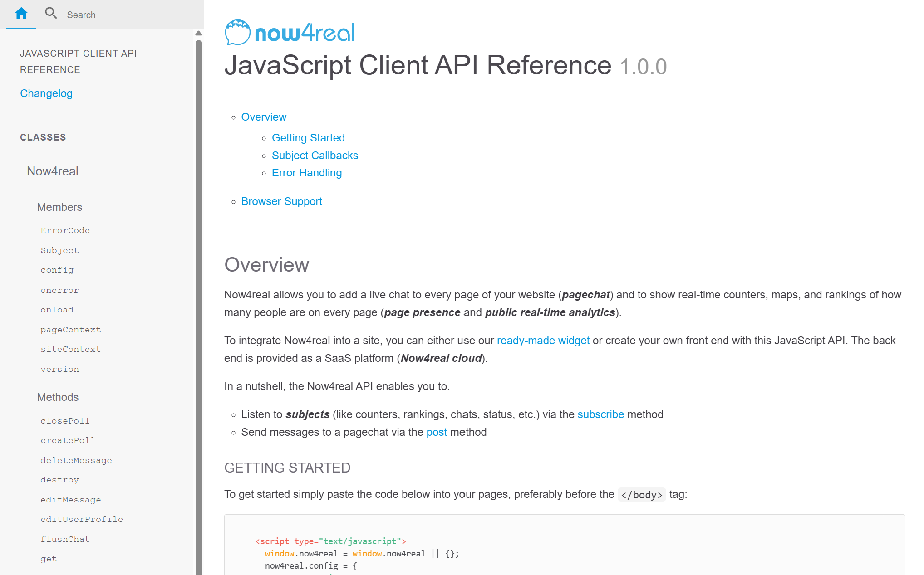
Task: Select the Subject member in the sidebar
Action: pos(59,250)
